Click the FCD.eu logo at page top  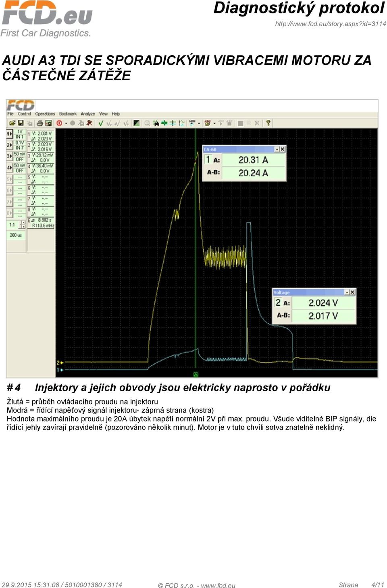47,19
